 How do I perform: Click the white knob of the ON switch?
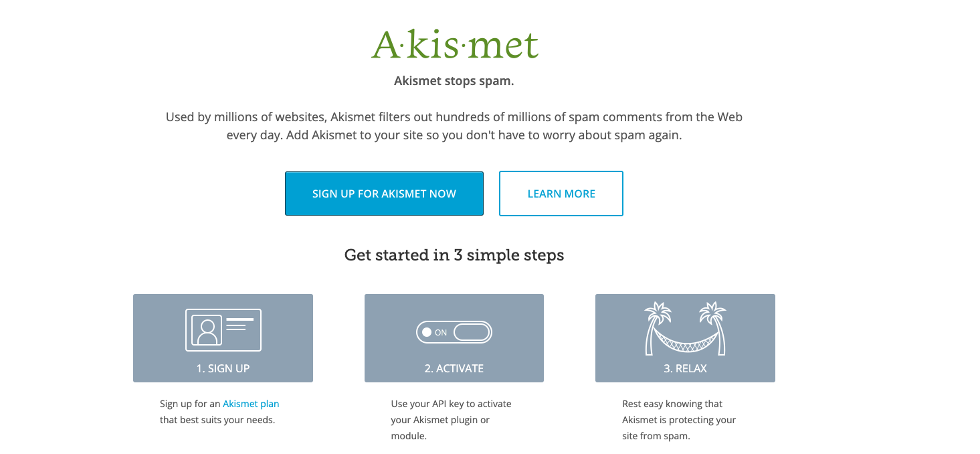pos(427,332)
